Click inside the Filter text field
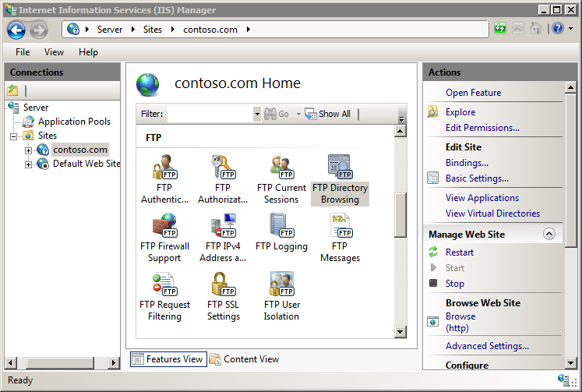The image size is (582, 392). tap(210, 114)
